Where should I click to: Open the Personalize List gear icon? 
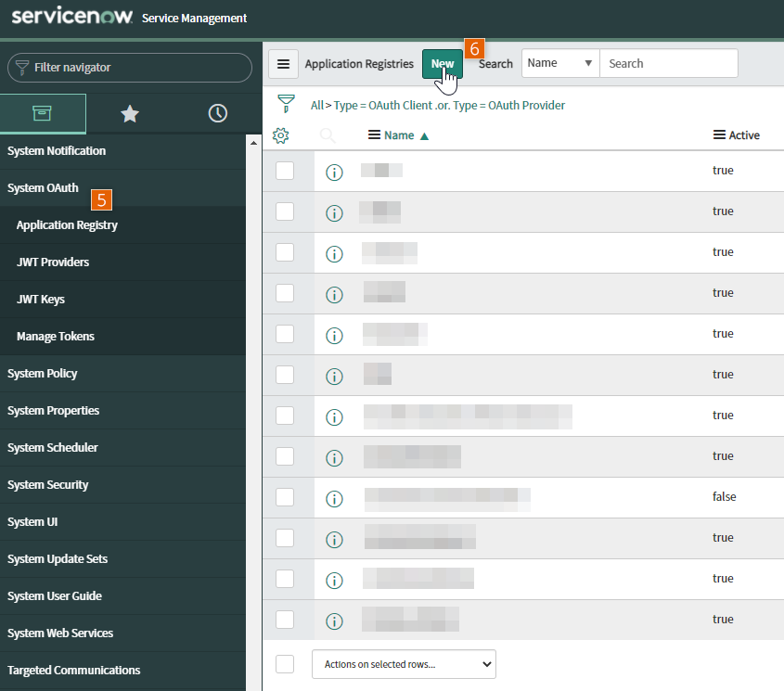click(x=280, y=135)
